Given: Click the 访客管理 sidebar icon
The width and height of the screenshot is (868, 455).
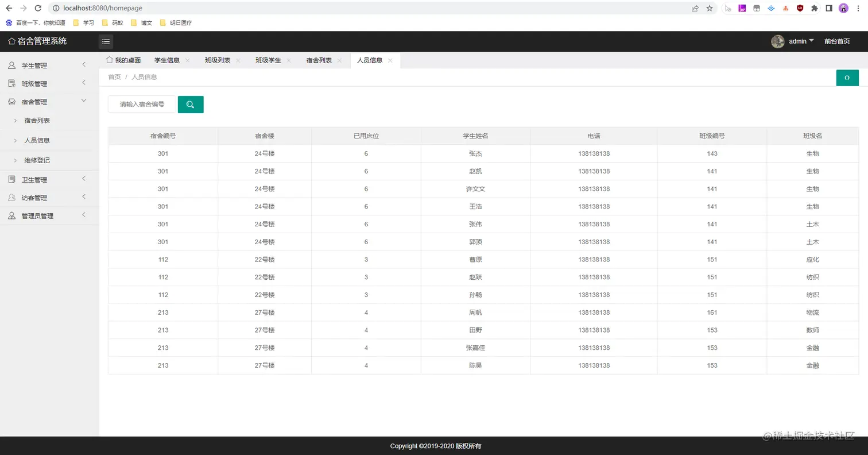Looking at the screenshot, I should point(11,198).
